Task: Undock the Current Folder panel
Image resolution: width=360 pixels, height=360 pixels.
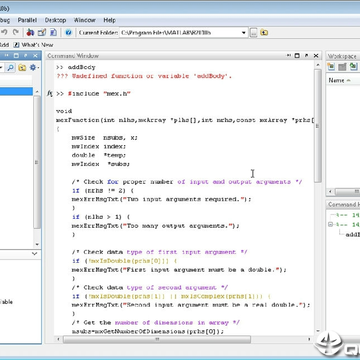Action: 26,56
